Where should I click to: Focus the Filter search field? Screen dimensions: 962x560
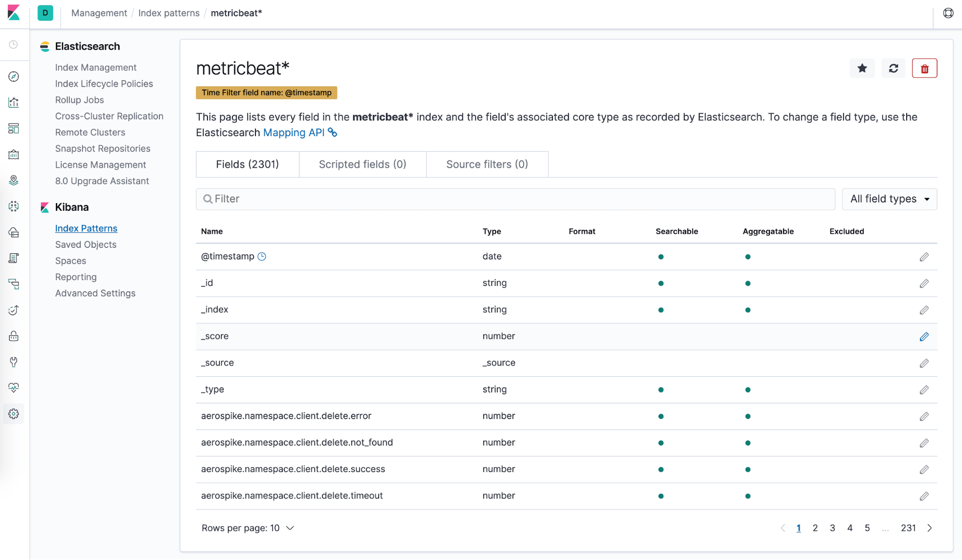tap(515, 199)
